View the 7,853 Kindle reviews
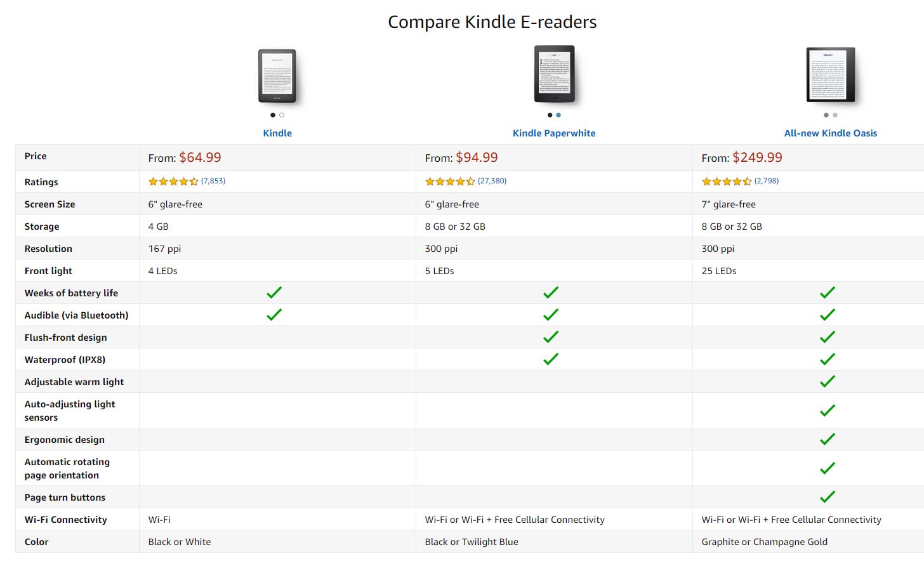 (213, 181)
